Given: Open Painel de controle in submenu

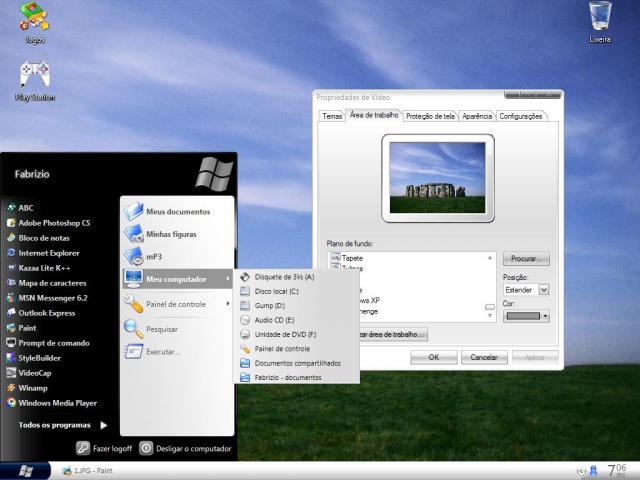Looking at the screenshot, I should click(x=296, y=349).
